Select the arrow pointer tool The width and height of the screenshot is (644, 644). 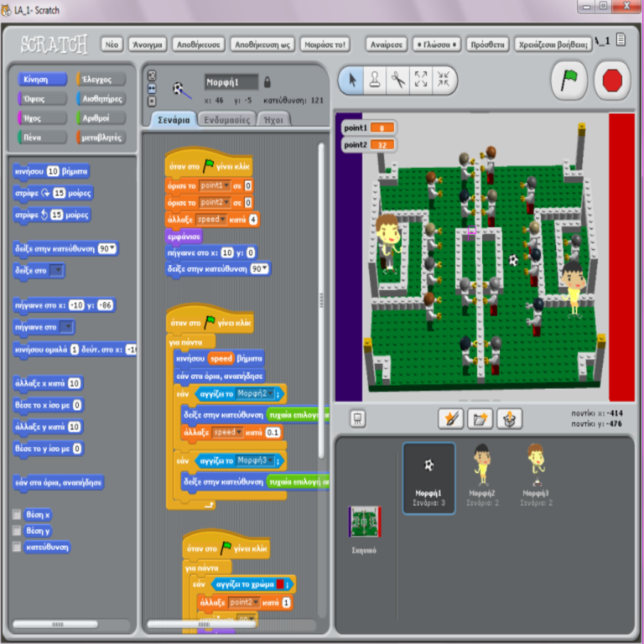(x=352, y=80)
